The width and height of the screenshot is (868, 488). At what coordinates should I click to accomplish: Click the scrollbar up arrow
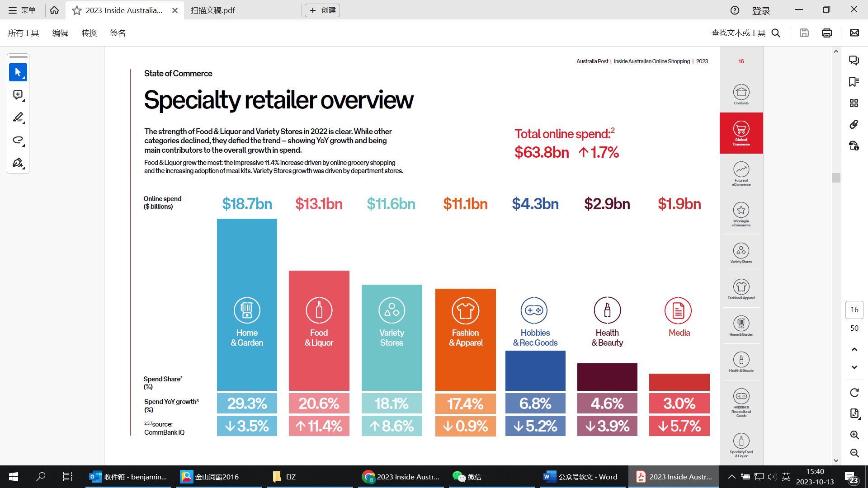click(x=836, y=51)
